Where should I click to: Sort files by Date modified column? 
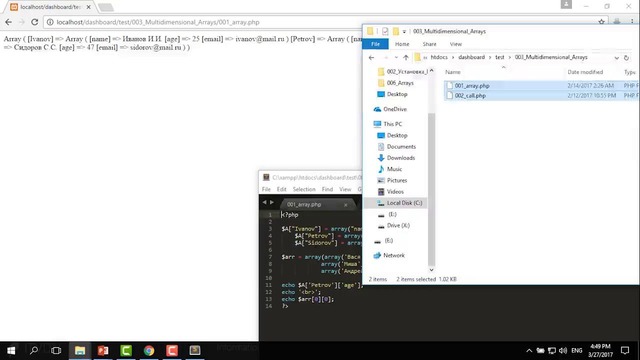point(585,72)
